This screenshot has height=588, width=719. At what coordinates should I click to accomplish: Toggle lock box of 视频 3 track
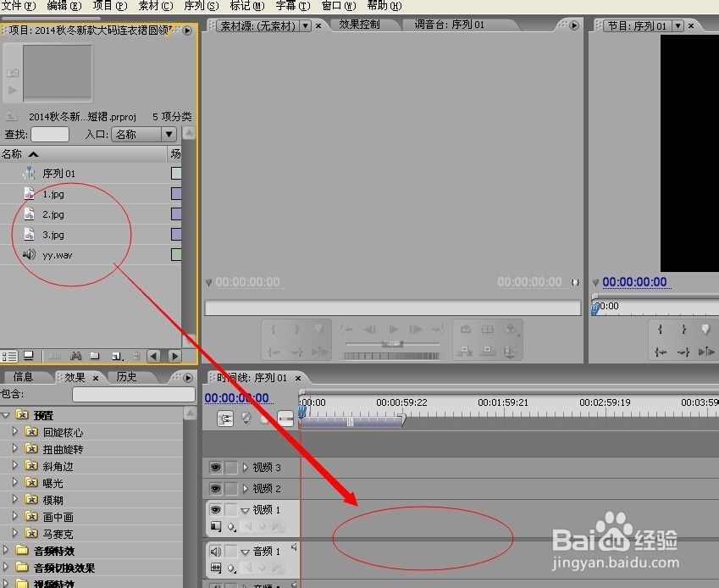(x=231, y=468)
